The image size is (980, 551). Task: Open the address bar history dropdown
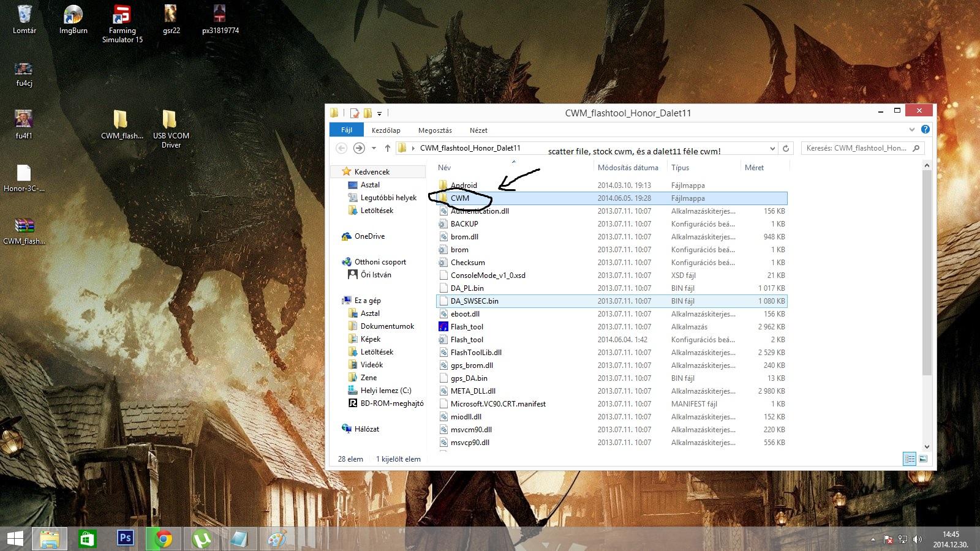click(x=772, y=148)
